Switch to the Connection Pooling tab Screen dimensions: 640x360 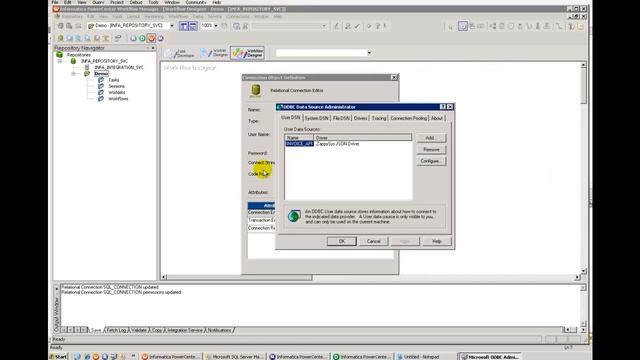[x=409, y=118]
